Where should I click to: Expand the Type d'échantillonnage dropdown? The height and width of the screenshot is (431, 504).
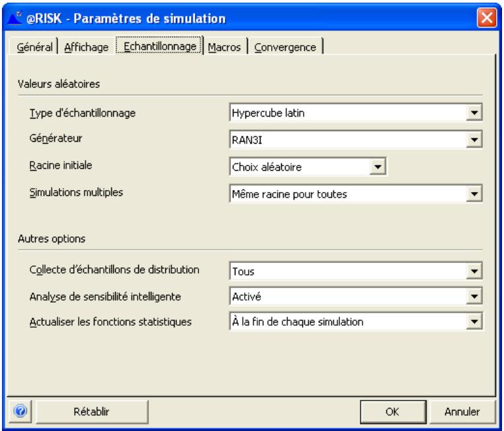[x=475, y=113]
